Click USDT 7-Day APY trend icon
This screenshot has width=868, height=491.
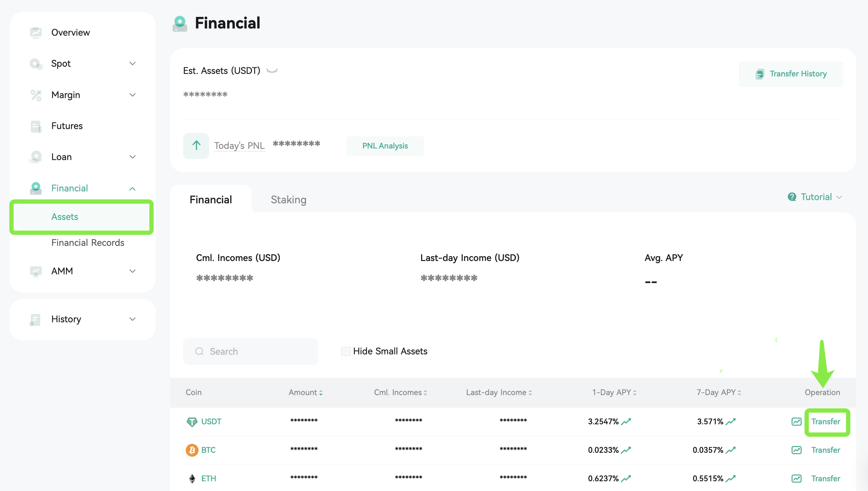click(731, 421)
